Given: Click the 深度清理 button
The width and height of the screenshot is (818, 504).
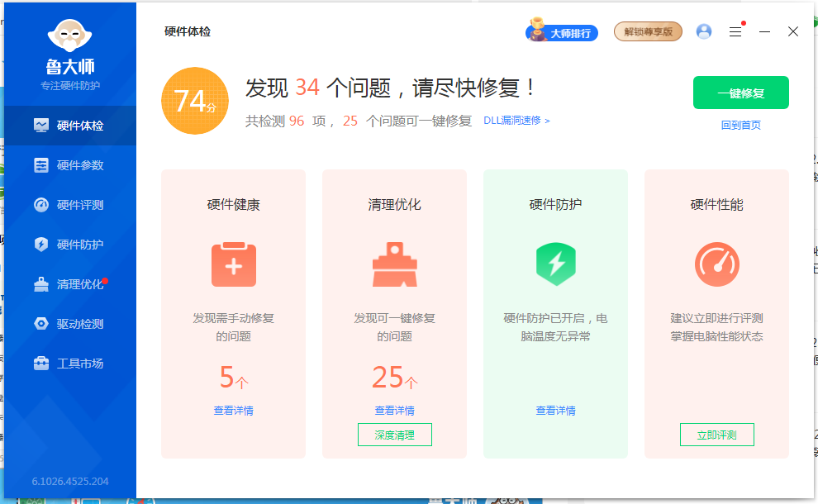Looking at the screenshot, I should pos(394,435).
